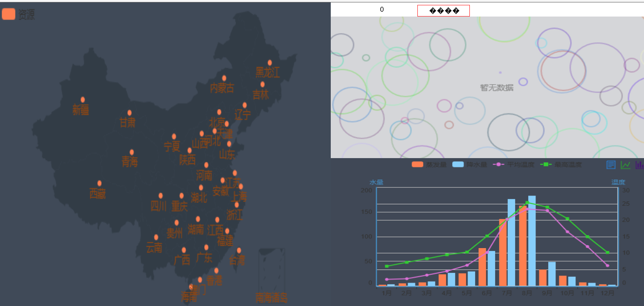Switch chart to bar type icon

[x=639, y=165]
